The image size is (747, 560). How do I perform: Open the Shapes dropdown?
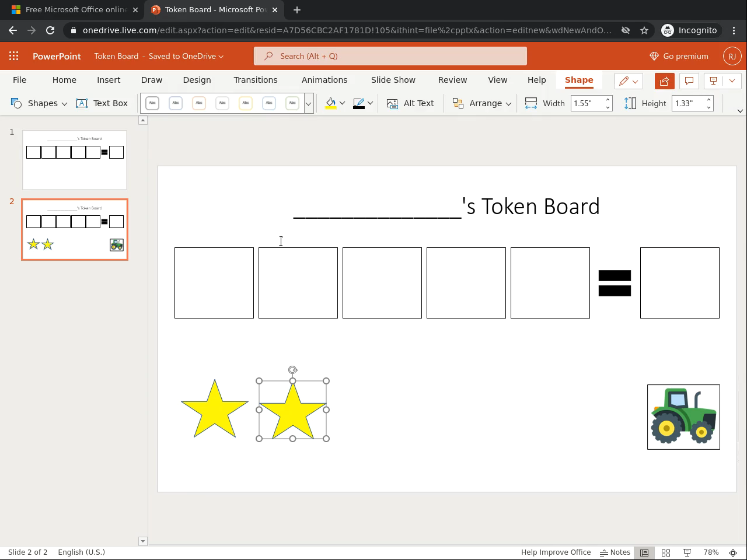pyautogui.click(x=40, y=103)
